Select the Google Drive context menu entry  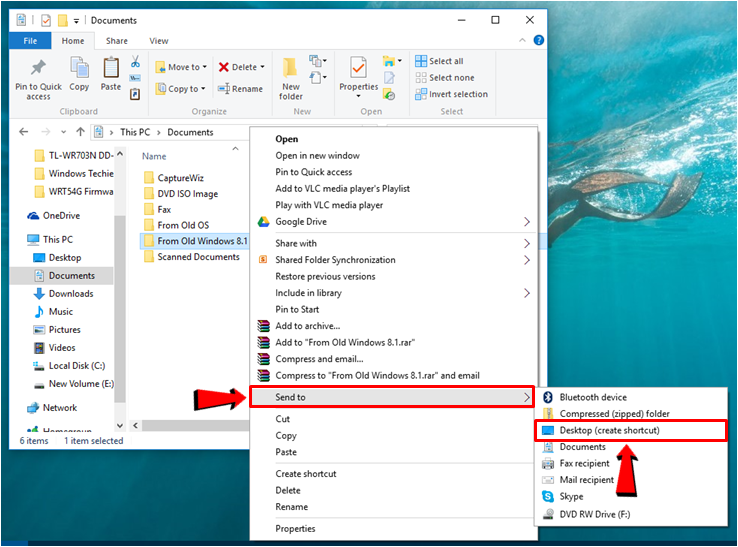click(303, 222)
